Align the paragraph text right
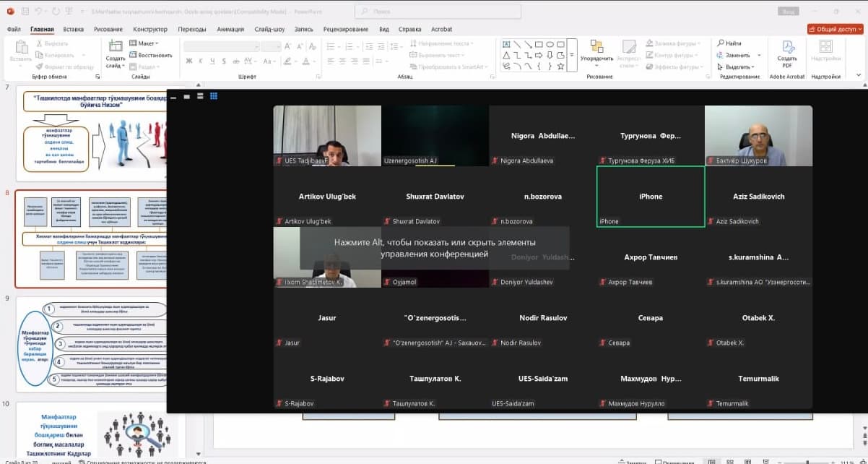The height and width of the screenshot is (464, 868). point(355,61)
